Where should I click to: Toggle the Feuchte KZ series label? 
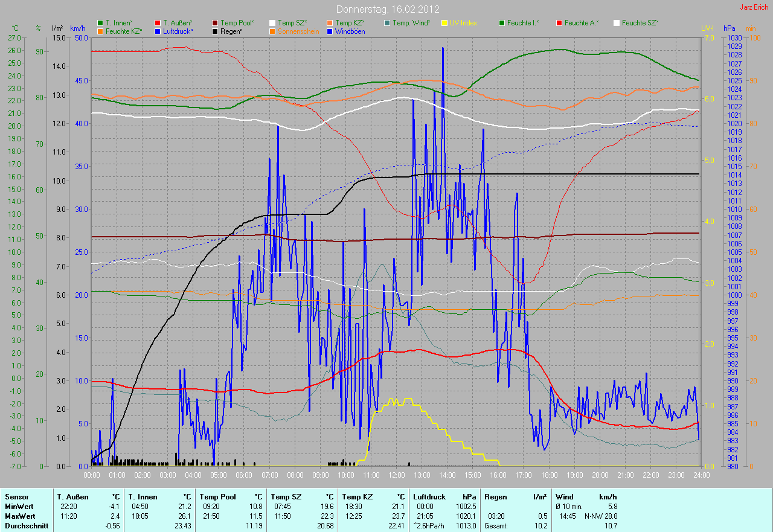[124, 31]
